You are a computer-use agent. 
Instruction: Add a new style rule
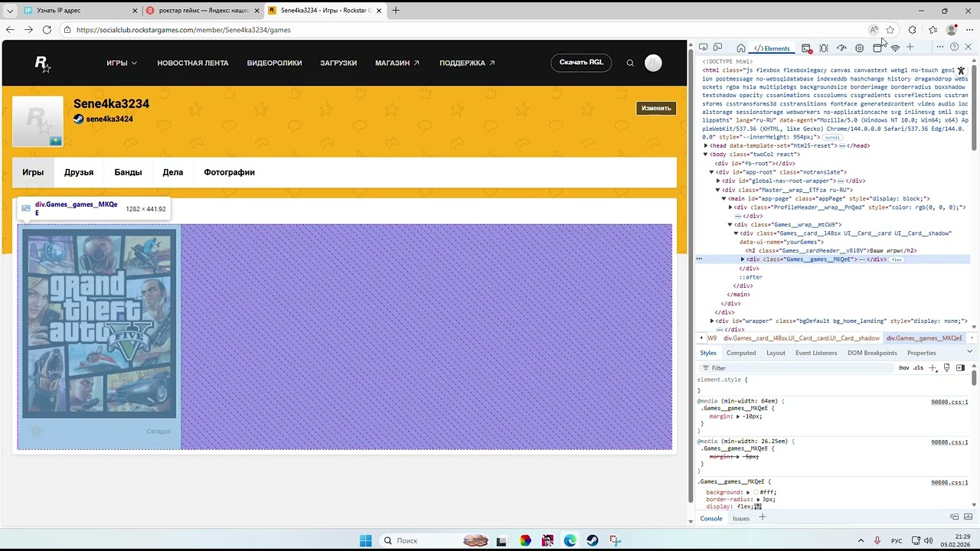(x=933, y=368)
